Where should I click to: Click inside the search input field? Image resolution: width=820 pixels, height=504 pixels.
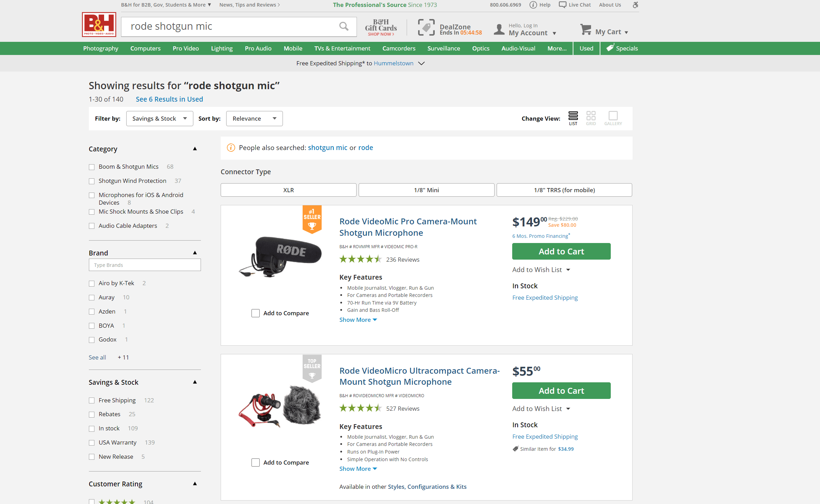click(225, 26)
